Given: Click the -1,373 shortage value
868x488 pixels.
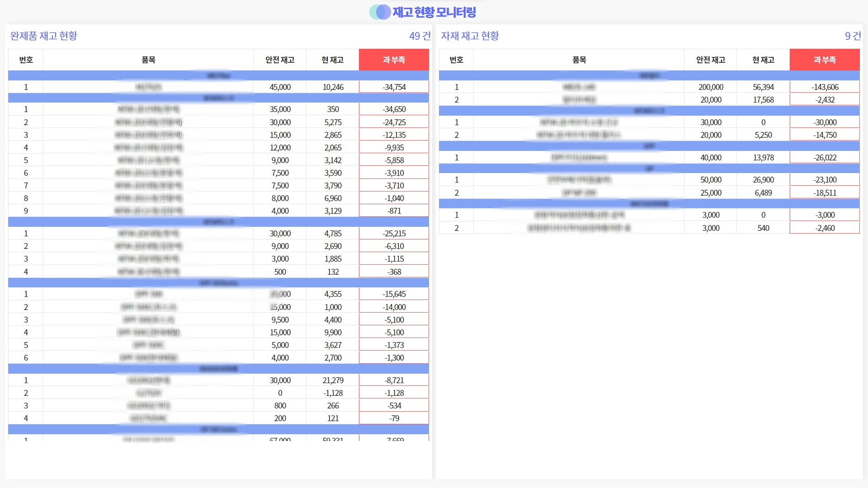Looking at the screenshot, I should (394, 345).
